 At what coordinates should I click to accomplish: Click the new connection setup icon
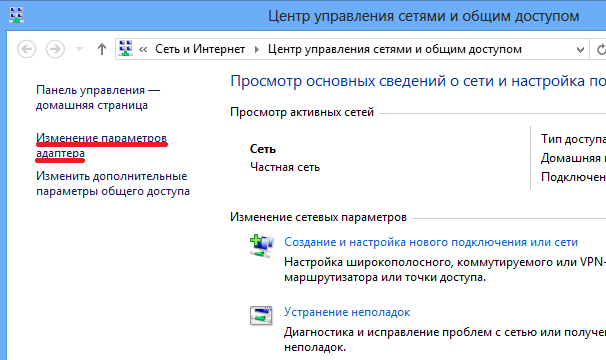coord(262,246)
